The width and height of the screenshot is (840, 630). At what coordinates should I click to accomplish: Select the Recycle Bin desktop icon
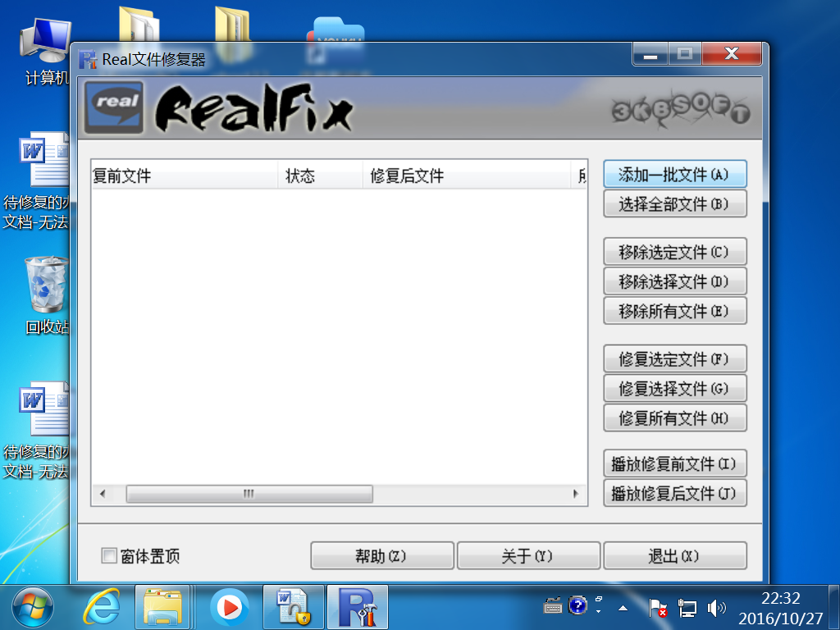(x=47, y=295)
